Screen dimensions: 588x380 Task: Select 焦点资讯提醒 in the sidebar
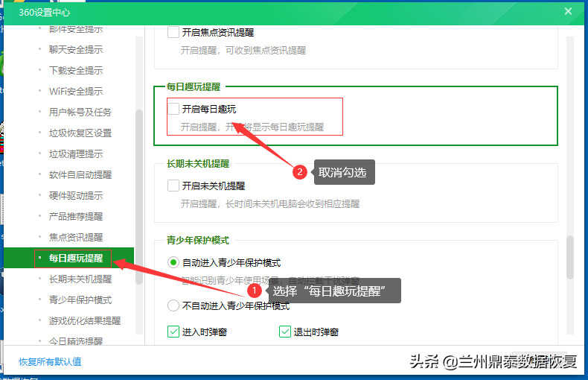[76, 237]
